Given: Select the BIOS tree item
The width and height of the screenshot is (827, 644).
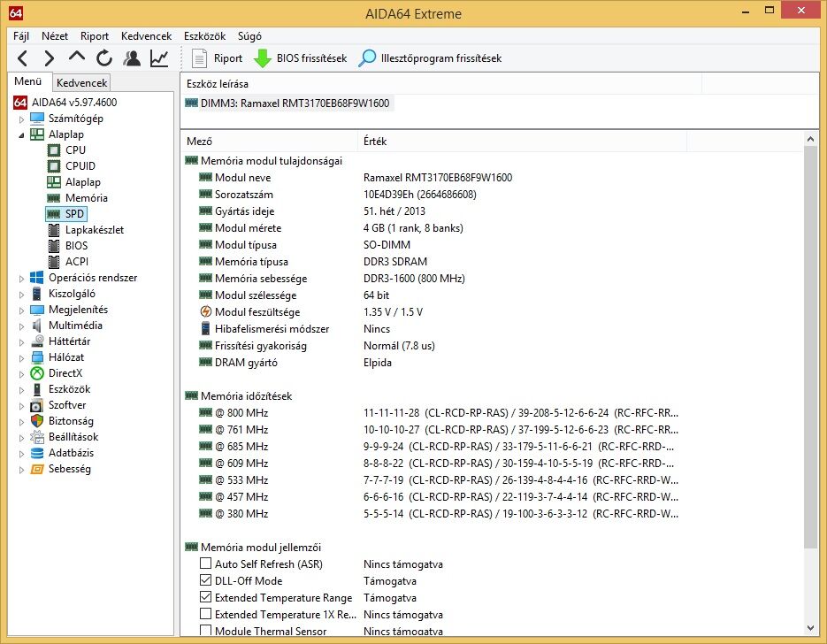Looking at the screenshot, I should (76, 246).
